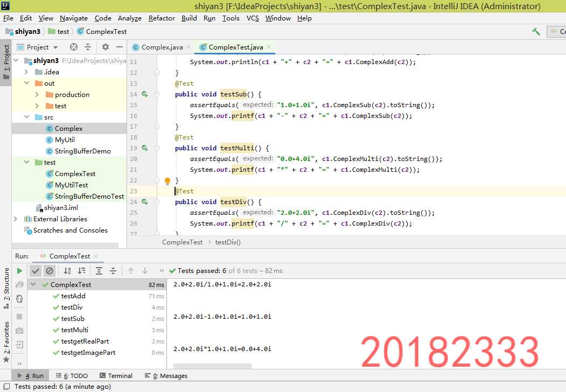Image resolution: width=566 pixels, height=392 pixels.
Task: Go to next failed test arrow
Action: click(145, 271)
